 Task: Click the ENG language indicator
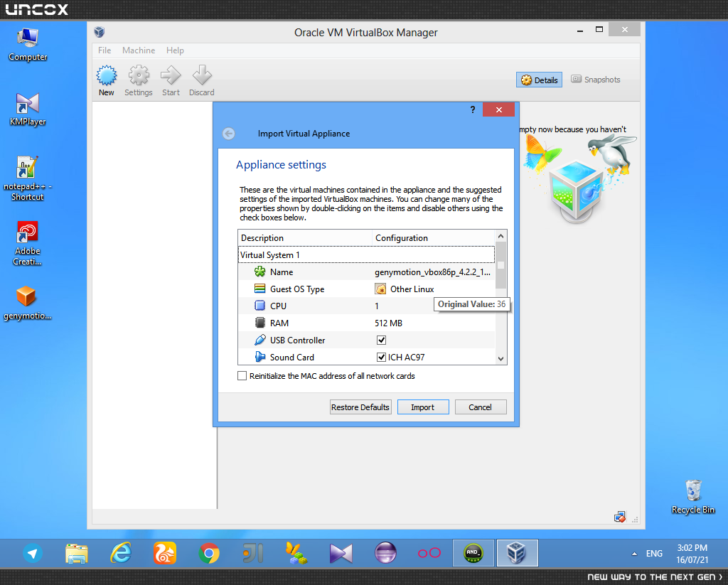[654, 554]
